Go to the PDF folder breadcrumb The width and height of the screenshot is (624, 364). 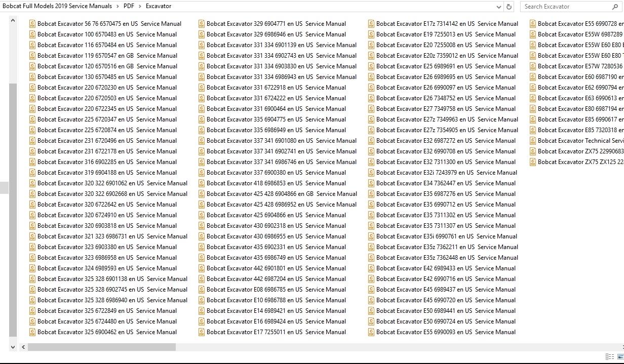(129, 7)
